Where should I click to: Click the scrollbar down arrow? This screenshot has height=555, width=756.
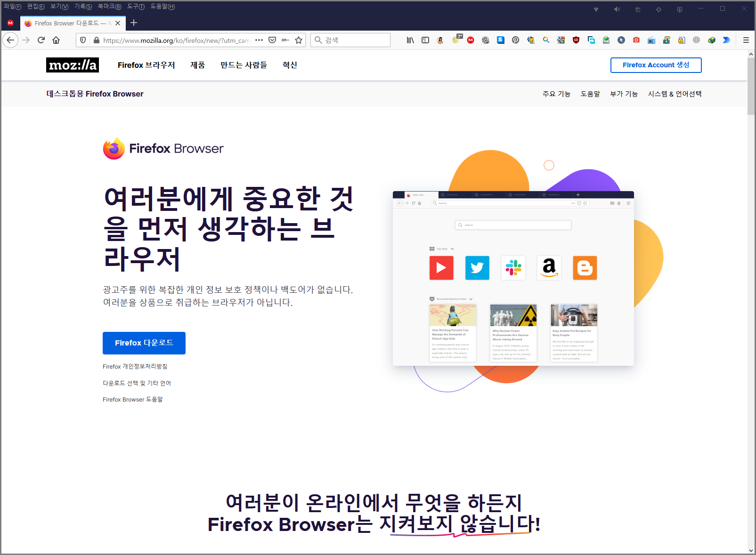coord(751,550)
